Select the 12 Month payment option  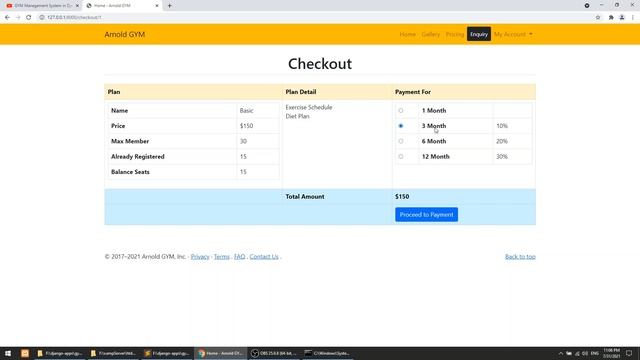point(400,156)
